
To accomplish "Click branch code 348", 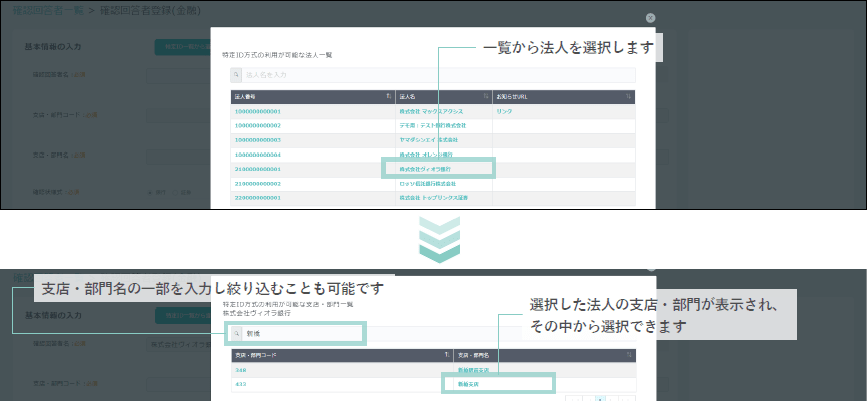I will point(241,369).
